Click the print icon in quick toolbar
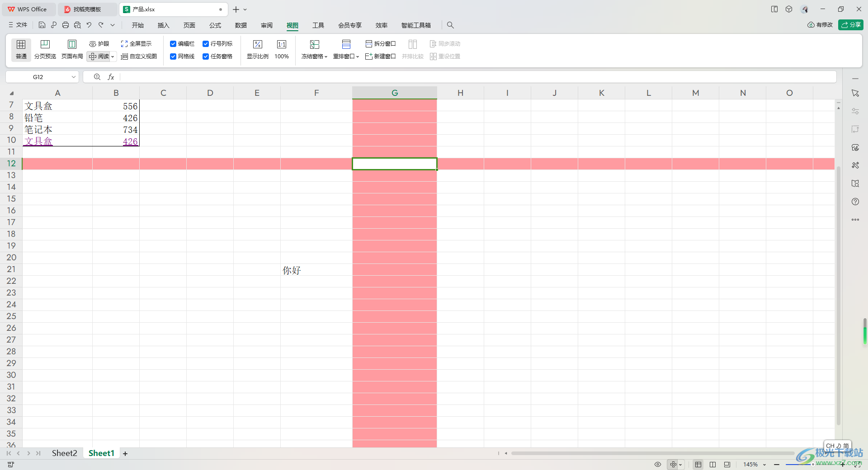Screen dimensions: 868x470 [x=66, y=25]
